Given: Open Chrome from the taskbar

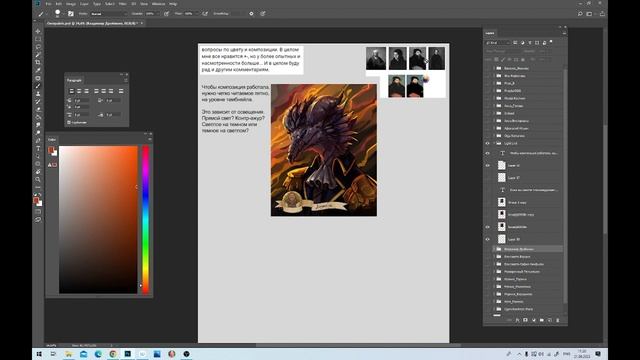Looking at the screenshot, I should click(x=113, y=354).
